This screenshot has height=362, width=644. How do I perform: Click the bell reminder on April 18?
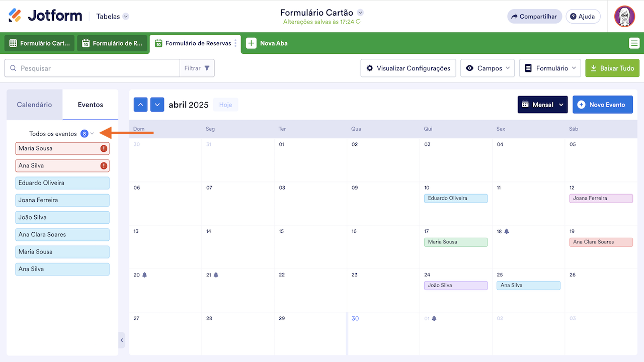507,231
